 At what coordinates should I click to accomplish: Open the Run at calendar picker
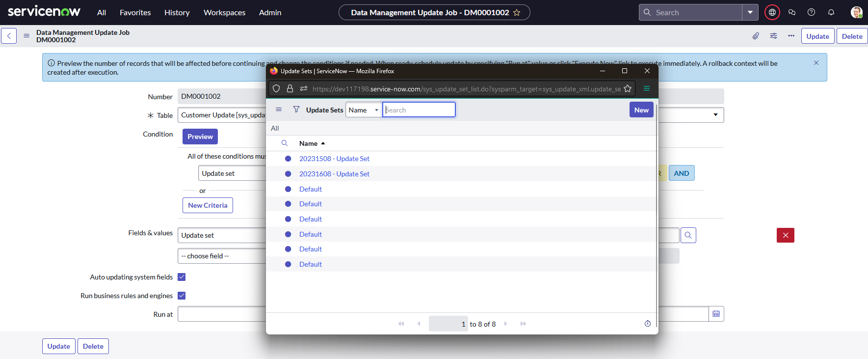pyautogui.click(x=716, y=314)
